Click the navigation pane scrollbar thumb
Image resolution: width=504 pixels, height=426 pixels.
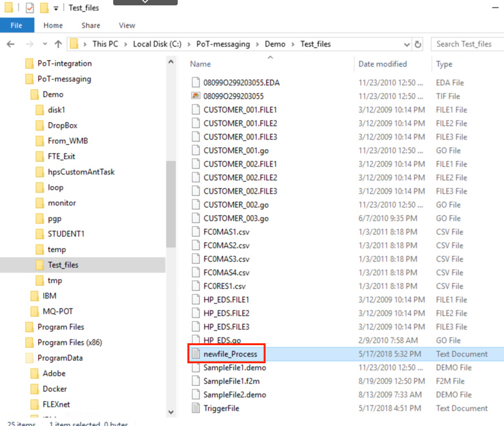point(171,204)
